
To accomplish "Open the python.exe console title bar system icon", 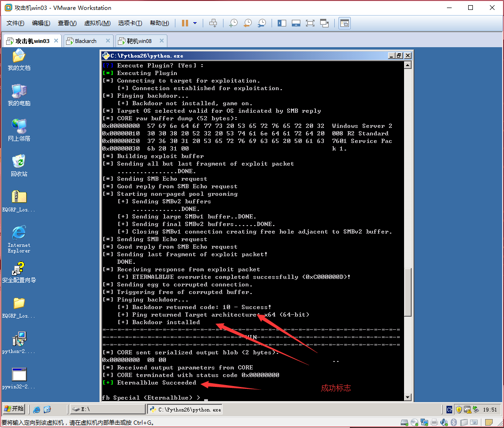I will (106, 56).
